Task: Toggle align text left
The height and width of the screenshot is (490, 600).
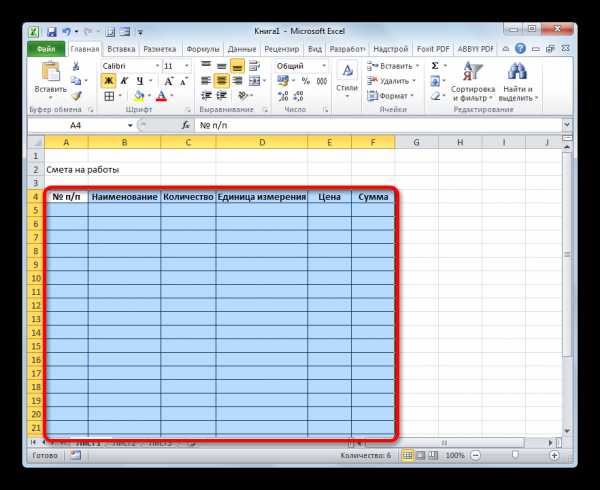Action: [x=206, y=81]
